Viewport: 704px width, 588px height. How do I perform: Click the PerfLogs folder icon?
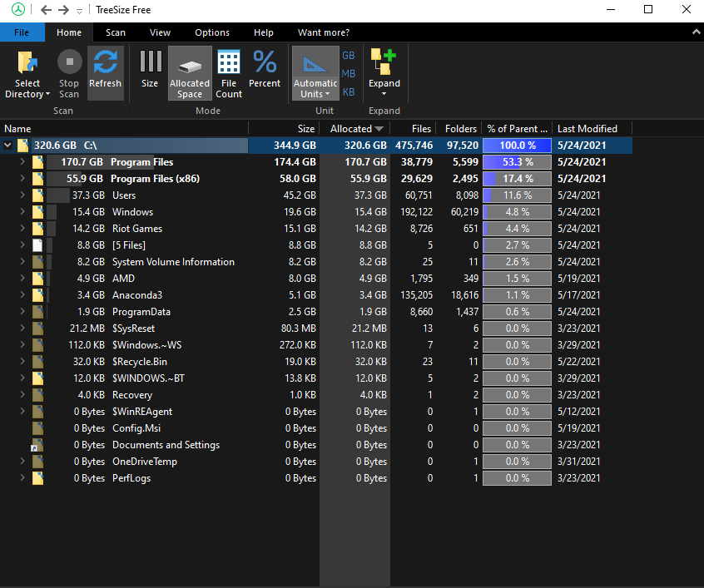tap(37, 478)
